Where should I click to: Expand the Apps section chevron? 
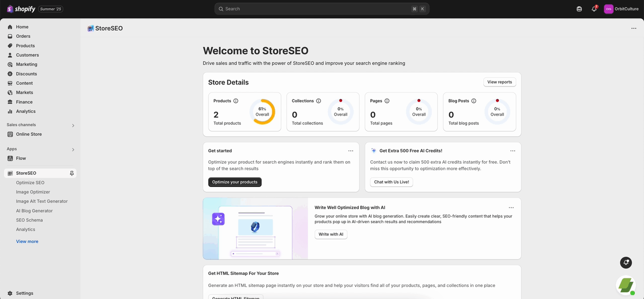73,149
